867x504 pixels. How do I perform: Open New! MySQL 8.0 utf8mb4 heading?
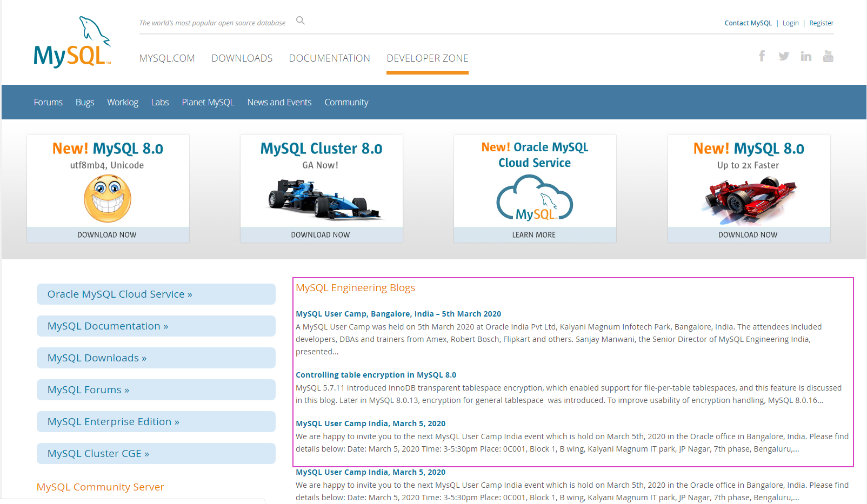coord(108,149)
